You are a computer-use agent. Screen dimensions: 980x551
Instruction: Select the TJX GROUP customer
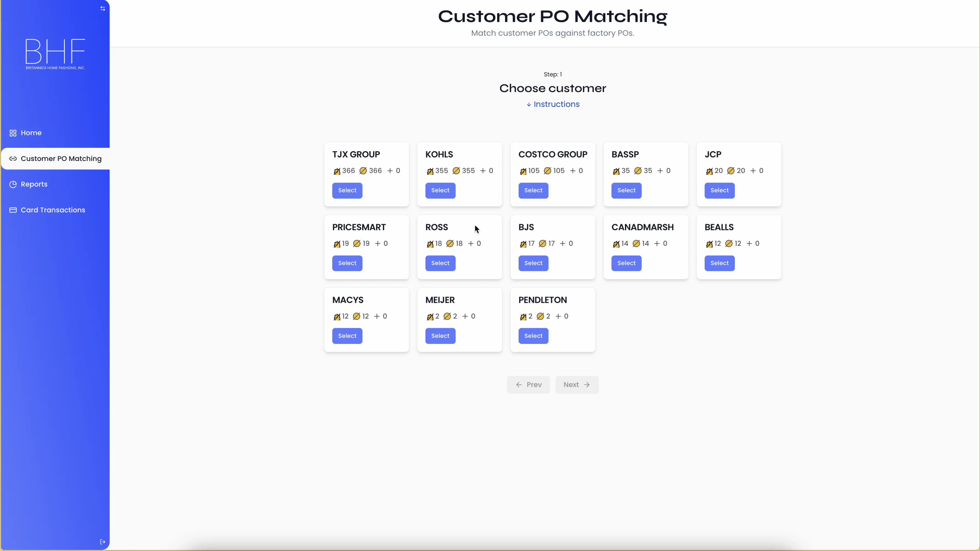coord(347,191)
